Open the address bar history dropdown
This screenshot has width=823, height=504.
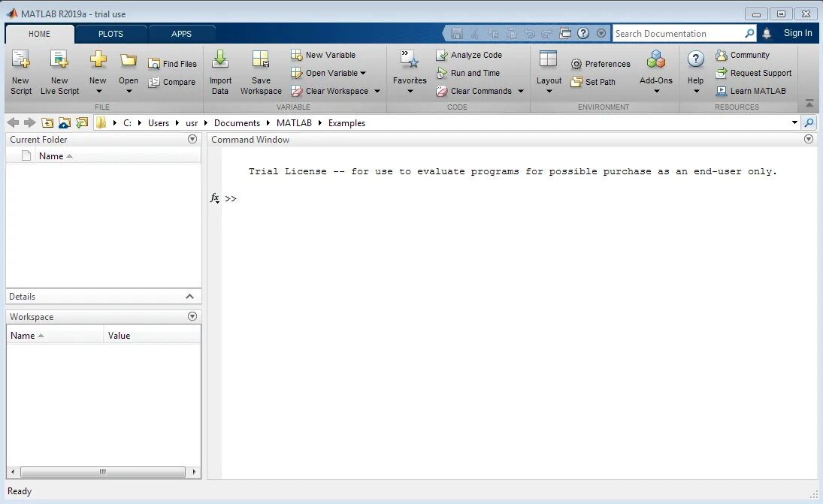794,122
